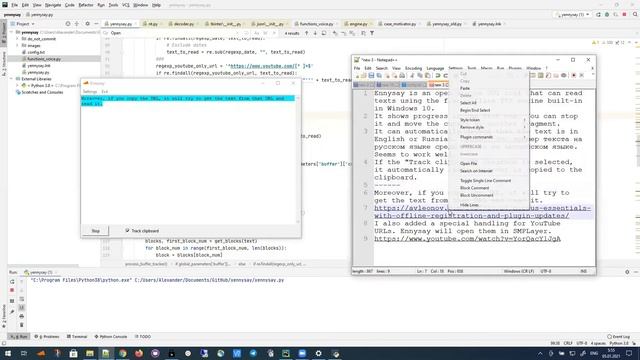Click the red stop icon in PyCharm top toolbar

tap(624, 15)
